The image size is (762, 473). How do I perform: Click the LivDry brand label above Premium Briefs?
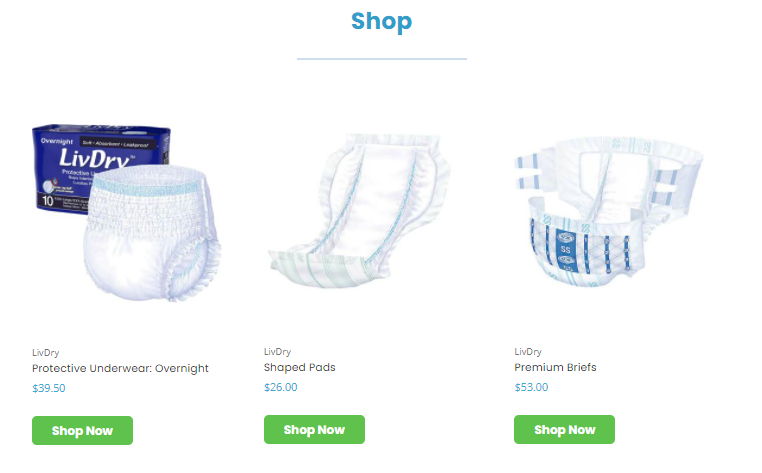pos(528,351)
